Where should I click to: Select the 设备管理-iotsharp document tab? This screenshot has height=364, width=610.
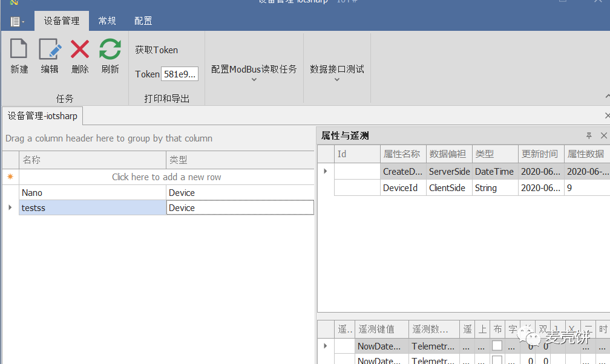[42, 116]
